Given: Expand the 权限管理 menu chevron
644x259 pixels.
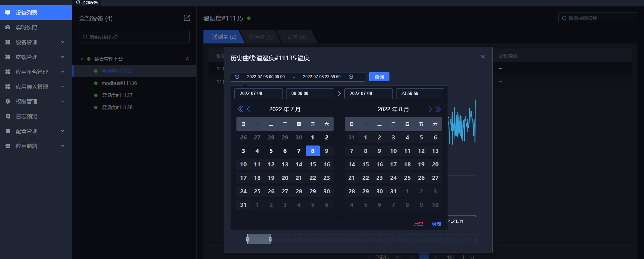Looking at the screenshot, I should pyautogui.click(x=63, y=101).
